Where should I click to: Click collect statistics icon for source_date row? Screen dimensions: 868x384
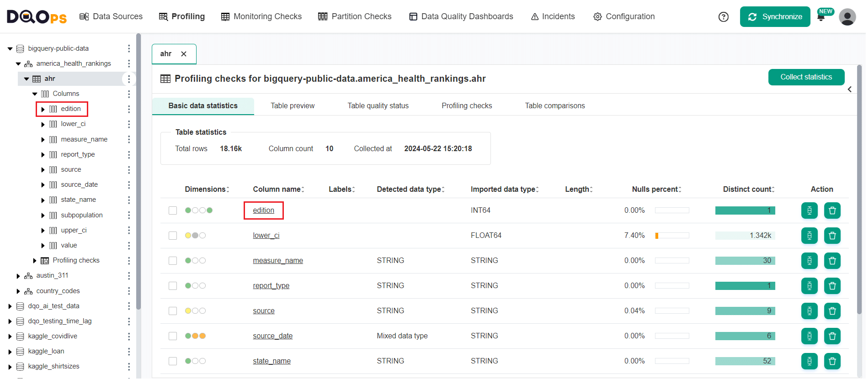click(x=809, y=336)
